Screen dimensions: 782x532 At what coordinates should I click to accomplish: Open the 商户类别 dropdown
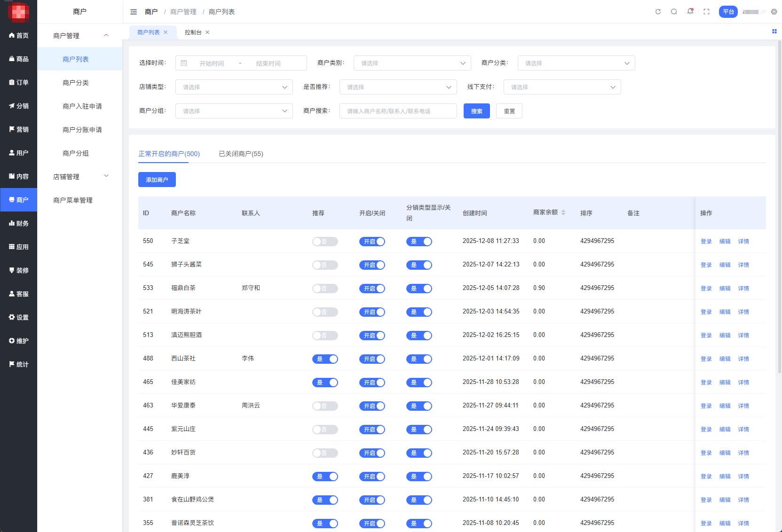click(x=412, y=63)
